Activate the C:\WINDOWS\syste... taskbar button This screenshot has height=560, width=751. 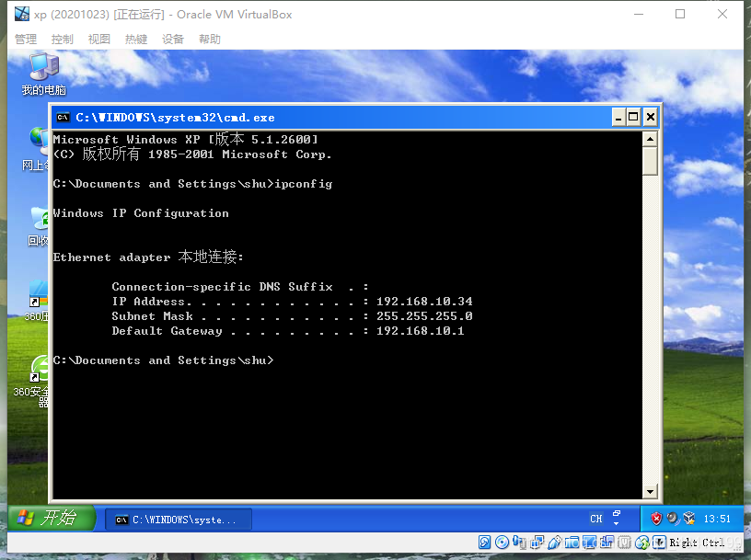point(179,520)
